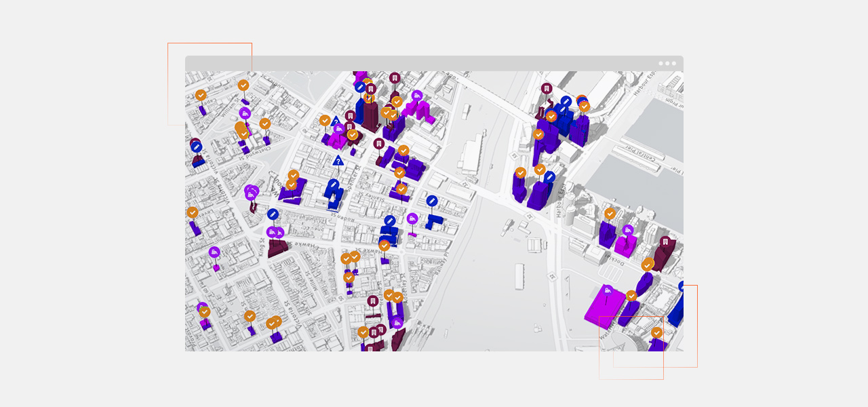Image resolution: width=868 pixels, height=407 pixels.
Task: Click the orange check marker above the Docklands purple tower
Action: [610, 214]
